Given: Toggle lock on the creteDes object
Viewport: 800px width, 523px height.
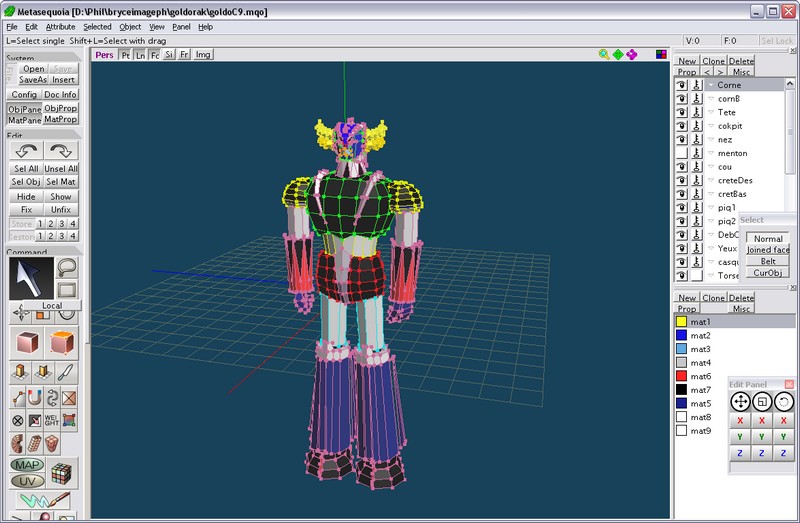Looking at the screenshot, I should click(x=697, y=180).
